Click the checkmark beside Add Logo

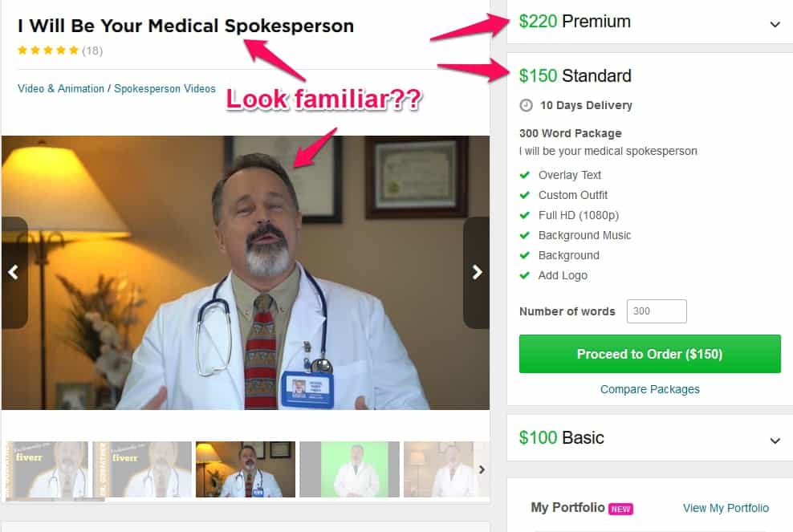(x=525, y=275)
